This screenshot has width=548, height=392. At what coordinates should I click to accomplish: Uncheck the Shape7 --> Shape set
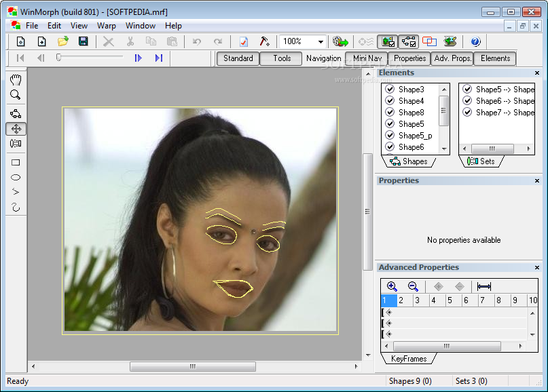(467, 113)
